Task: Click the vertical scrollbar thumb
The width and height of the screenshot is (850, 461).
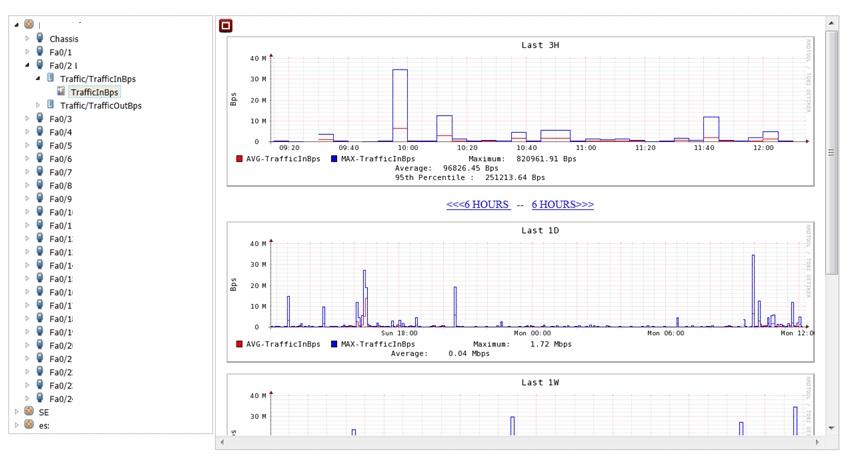Action: (831, 153)
